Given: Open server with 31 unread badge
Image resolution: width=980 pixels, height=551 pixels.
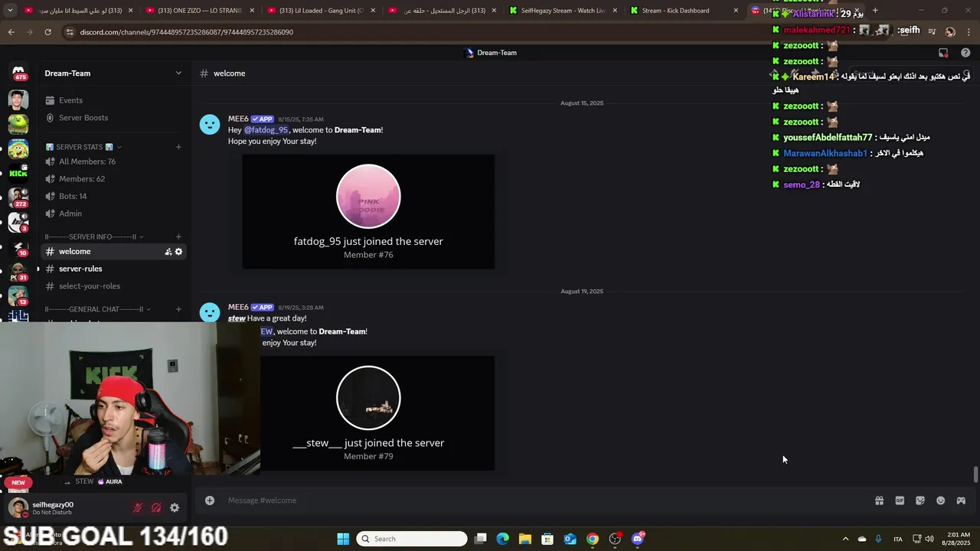Looking at the screenshot, I should pyautogui.click(x=18, y=272).
